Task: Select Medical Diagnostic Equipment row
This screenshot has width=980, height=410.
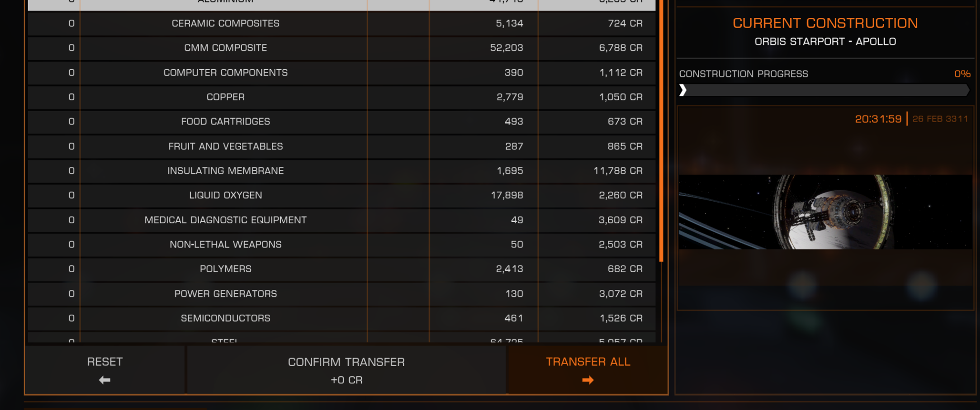Action: 341,220
